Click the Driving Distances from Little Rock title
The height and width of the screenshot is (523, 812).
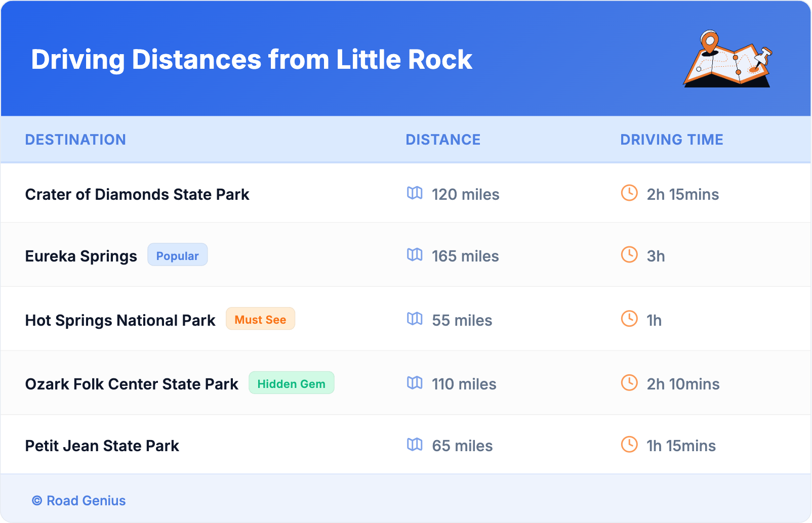[252, 60]
